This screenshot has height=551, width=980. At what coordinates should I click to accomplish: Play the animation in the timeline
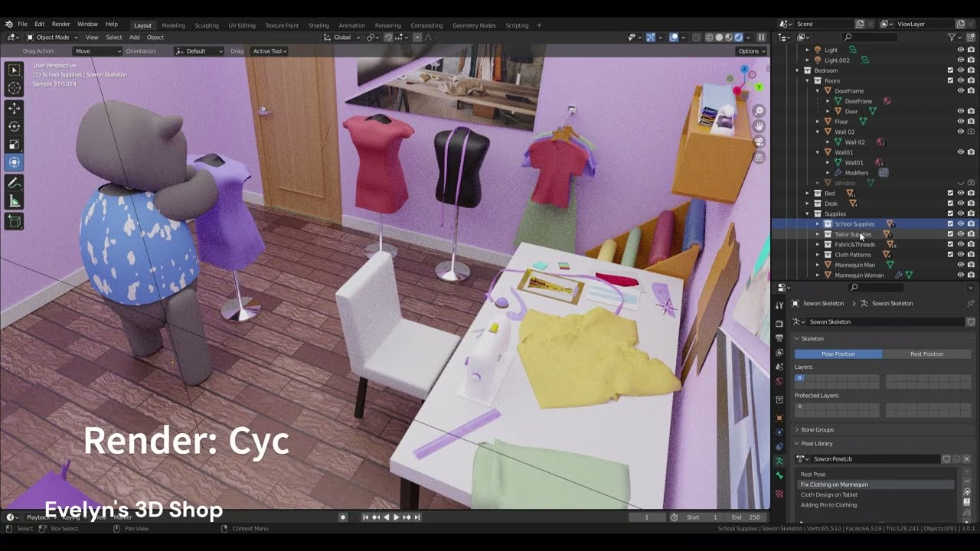click(396, 517)
